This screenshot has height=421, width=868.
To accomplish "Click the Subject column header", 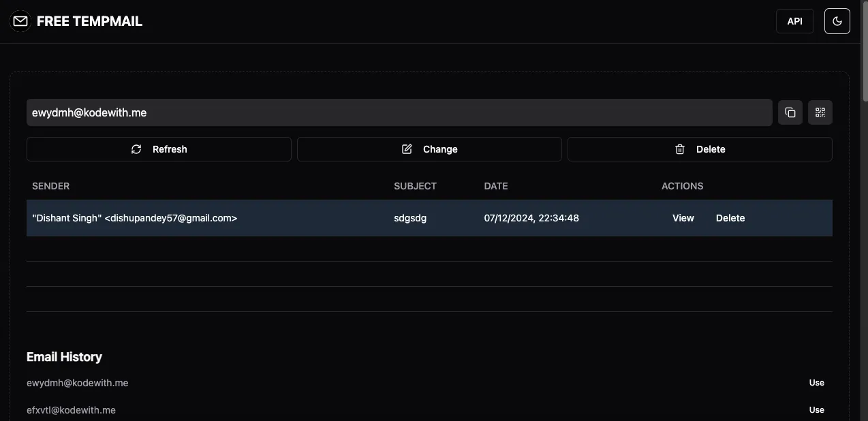I will [x=415, y=186].
